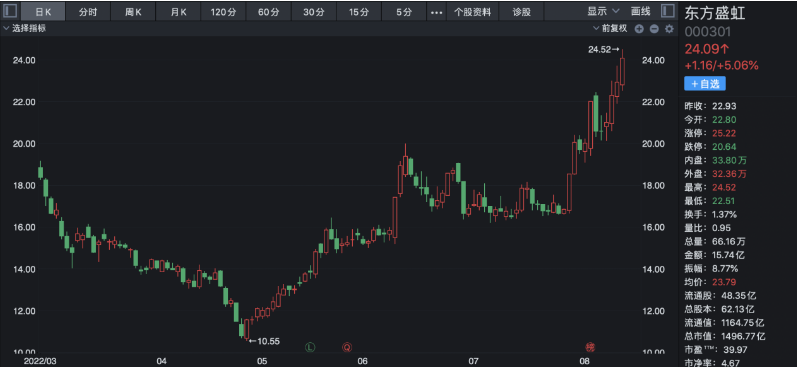Click the 振幅 8.77% row
Screen dimensions: 797x367
(x=711, y=268)
